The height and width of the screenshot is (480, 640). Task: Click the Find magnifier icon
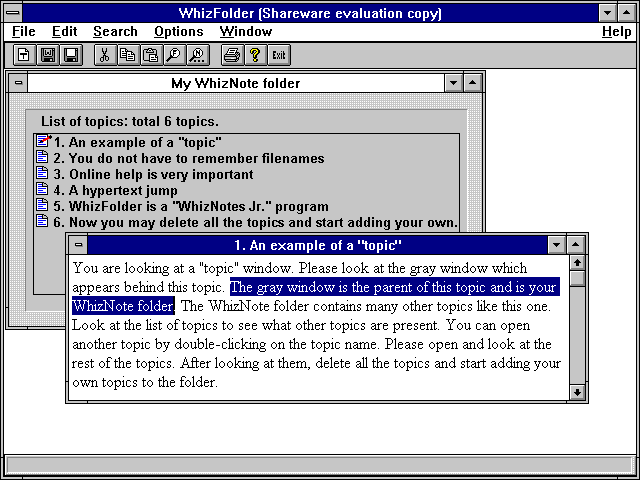174,55
